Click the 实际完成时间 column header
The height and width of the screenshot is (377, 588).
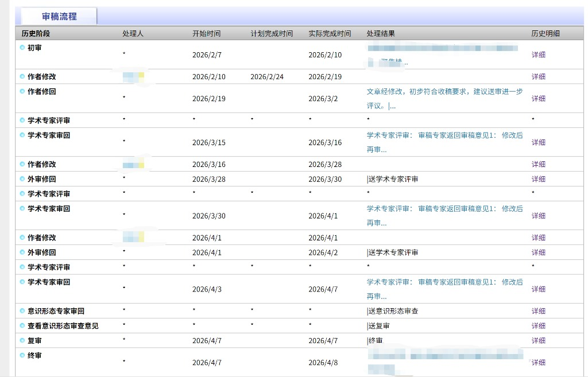coord(330,34)
